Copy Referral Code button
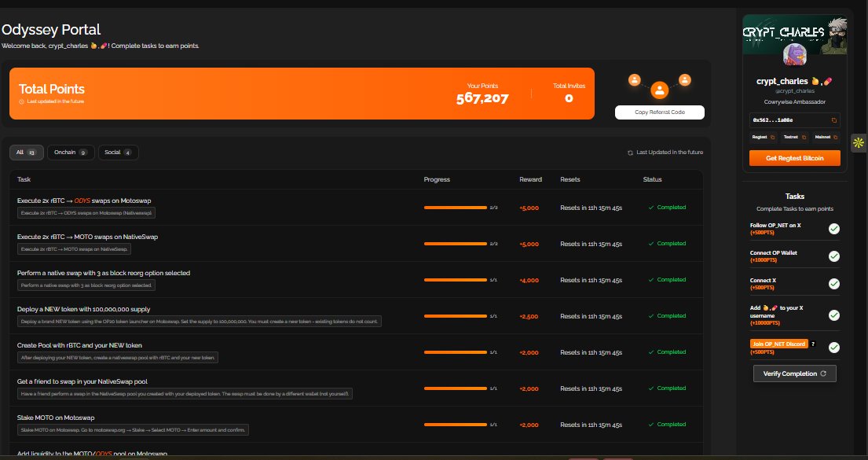 pos(659,112)
